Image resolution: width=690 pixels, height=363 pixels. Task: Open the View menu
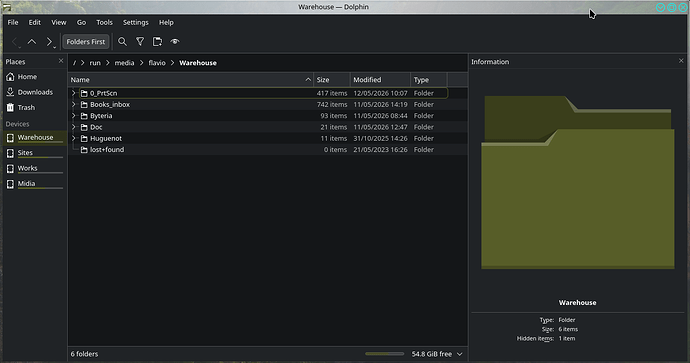click(x=59, y=22)
